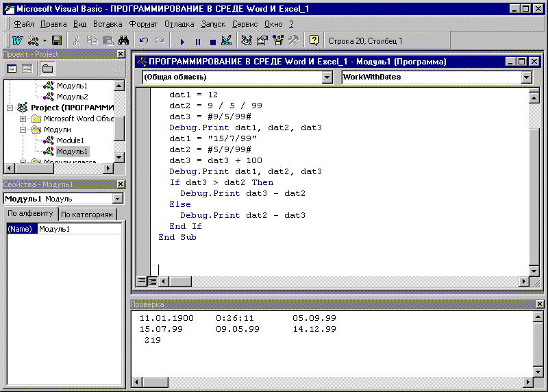Click the Redo arrow icon
The image size is (548, 392).
click(x=160, y=41)
